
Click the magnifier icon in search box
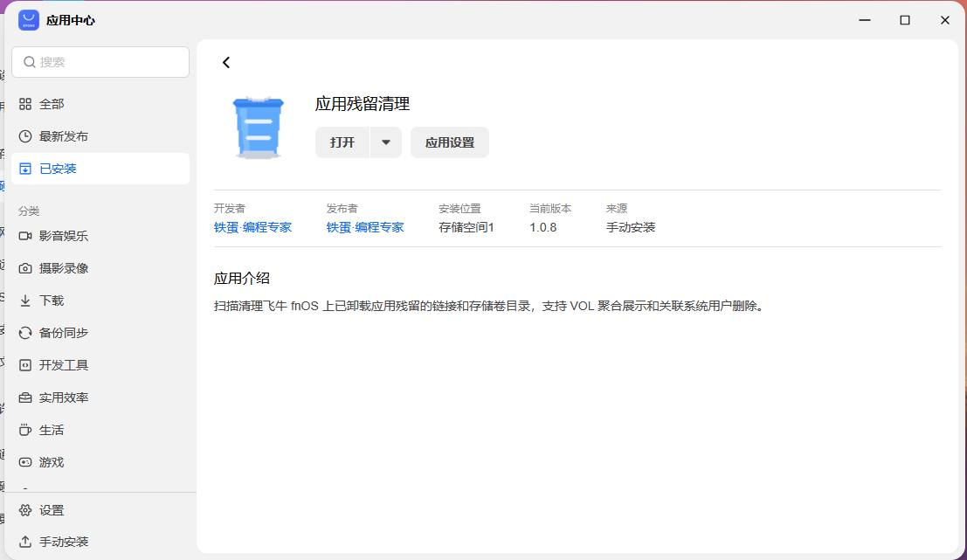(30, 62)
